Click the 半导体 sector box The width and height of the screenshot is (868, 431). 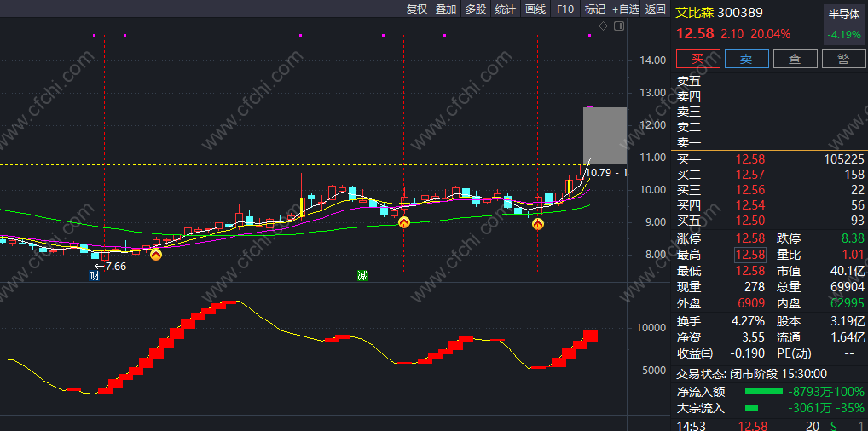(843, 26)
